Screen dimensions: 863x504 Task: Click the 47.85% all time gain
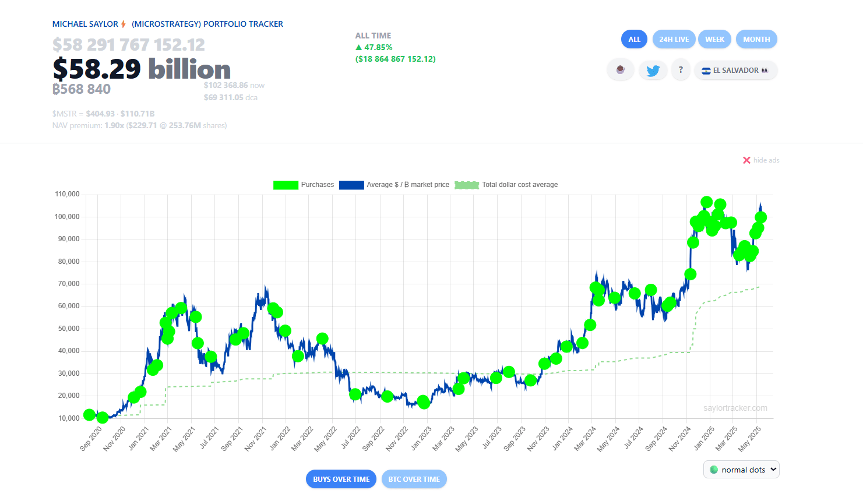tap(374, 47)
